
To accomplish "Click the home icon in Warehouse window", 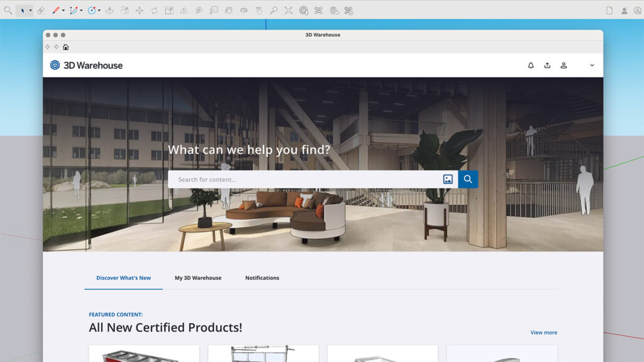I will pos(65,47).
